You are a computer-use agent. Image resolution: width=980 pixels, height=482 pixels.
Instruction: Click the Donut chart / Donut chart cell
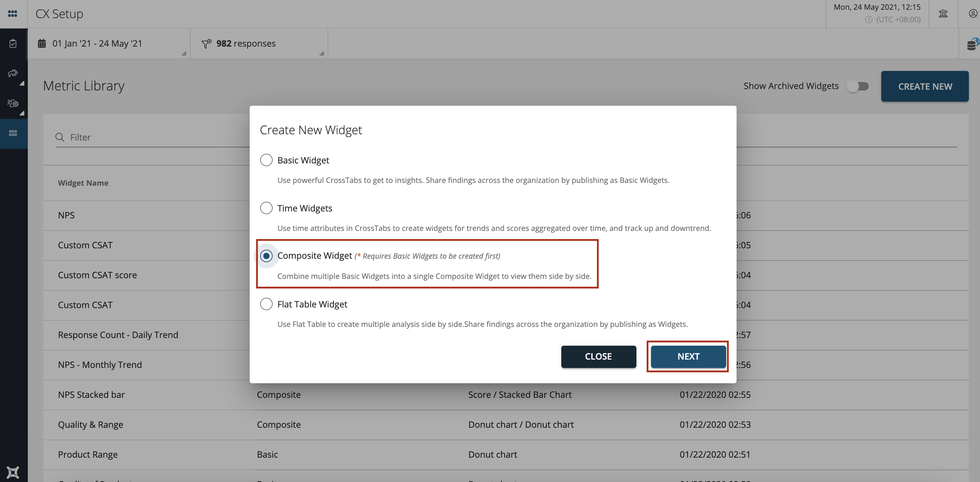coord(521,425)
